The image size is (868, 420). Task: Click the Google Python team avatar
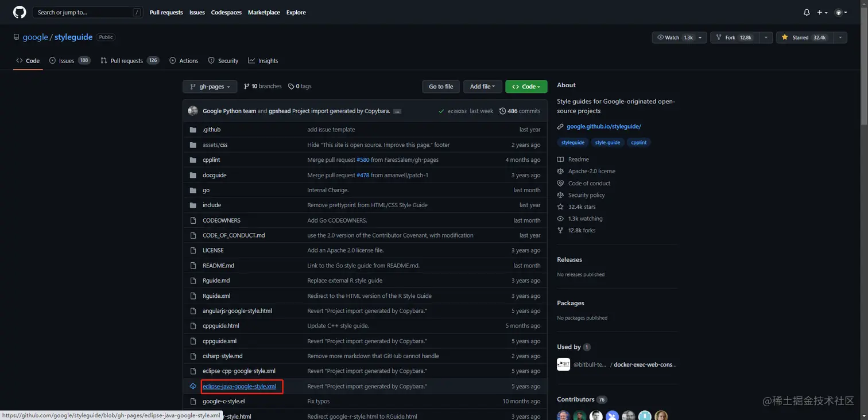(x=193, y=111)
